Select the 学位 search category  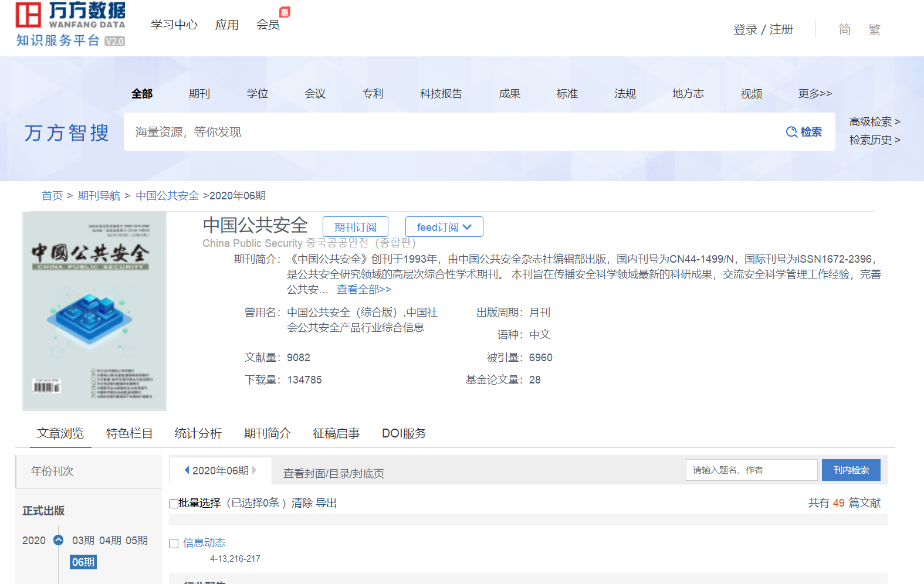pos(258,94)
